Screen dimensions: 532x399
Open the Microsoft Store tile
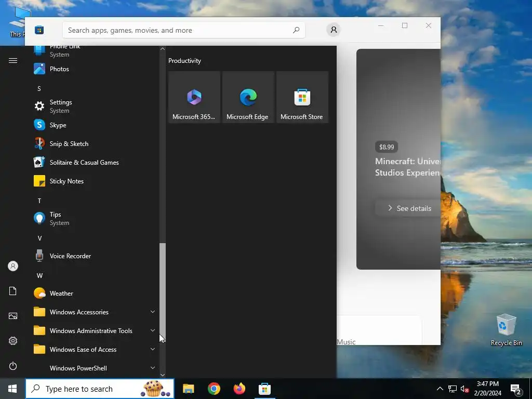pyautogui.click(x=302, y=97)
